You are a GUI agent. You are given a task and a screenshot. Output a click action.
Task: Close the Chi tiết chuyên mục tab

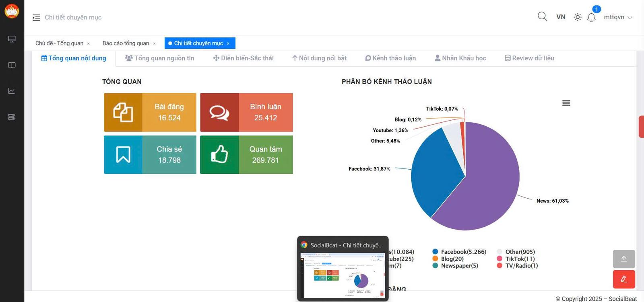pyautogui.click(x=228, y=43)
